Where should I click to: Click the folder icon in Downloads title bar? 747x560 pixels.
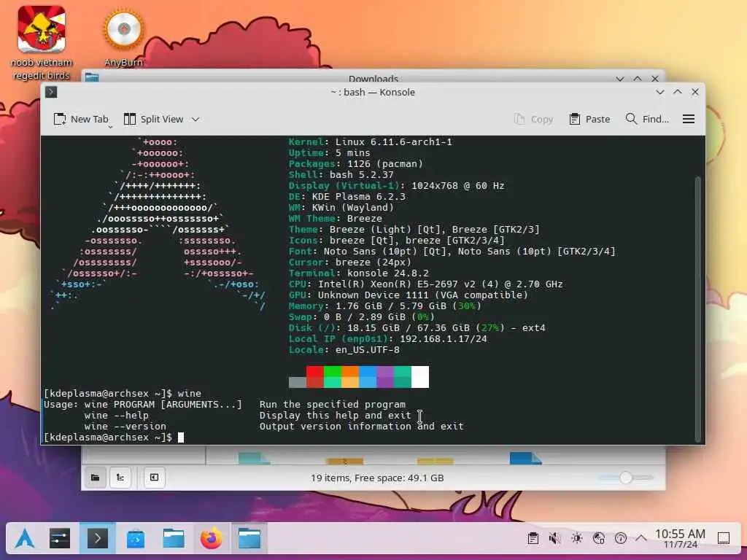92,77
